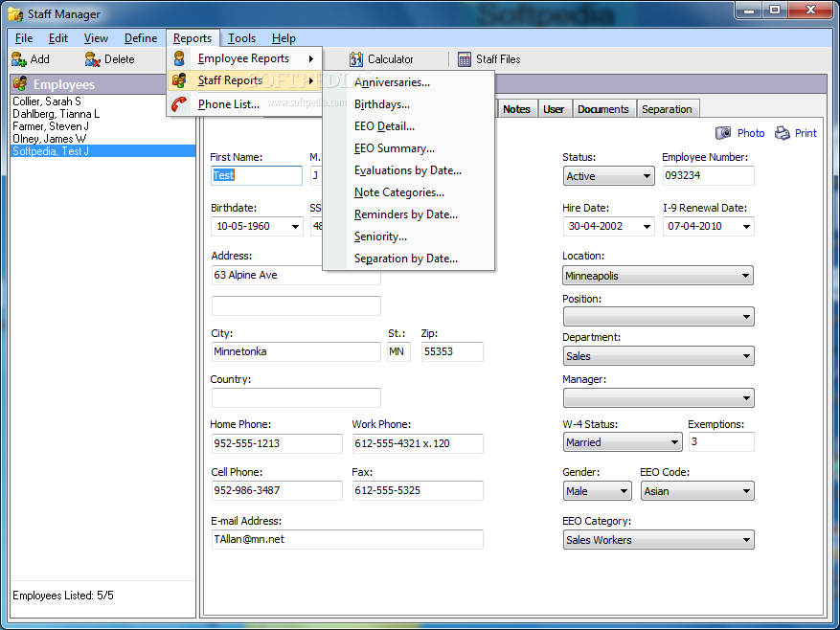The width and height of the screenshot is (840, 630).
Task: Open the Calculator tool icon
Action: coord(356,59)
